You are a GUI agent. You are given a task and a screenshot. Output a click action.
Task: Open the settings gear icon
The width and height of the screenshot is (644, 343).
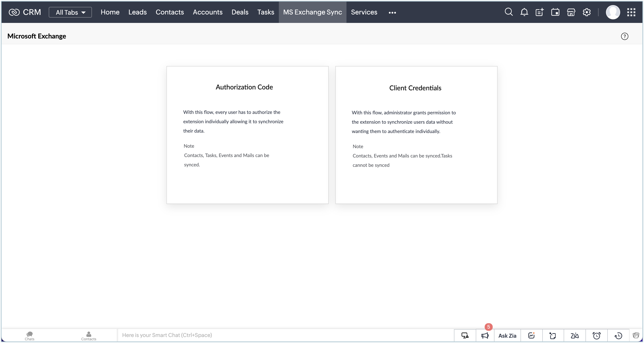pyautogui.click(x=587, y=12)
